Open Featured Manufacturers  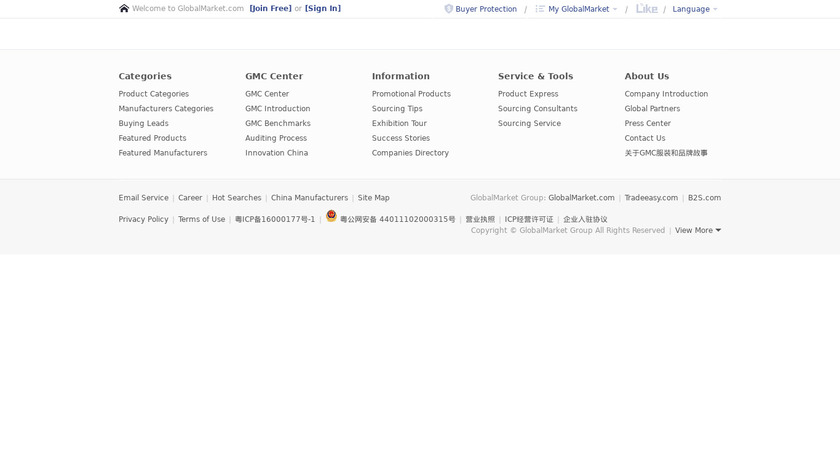pos(163,153)
